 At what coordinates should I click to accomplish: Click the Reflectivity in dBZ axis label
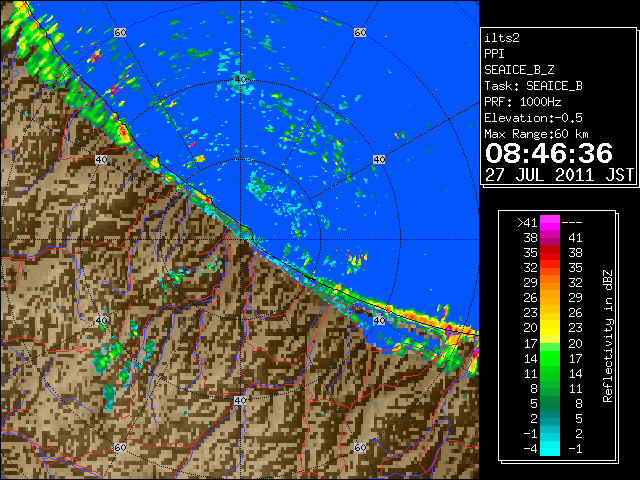click(608, 336)
